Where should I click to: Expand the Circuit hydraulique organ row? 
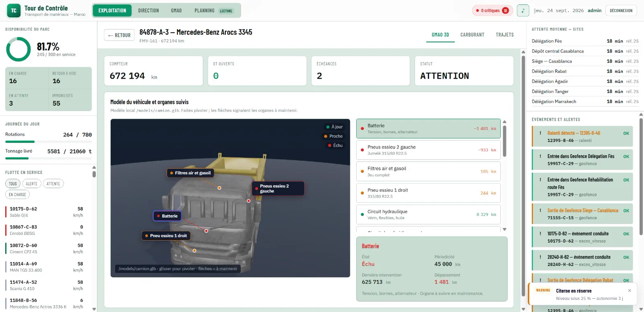428,214
